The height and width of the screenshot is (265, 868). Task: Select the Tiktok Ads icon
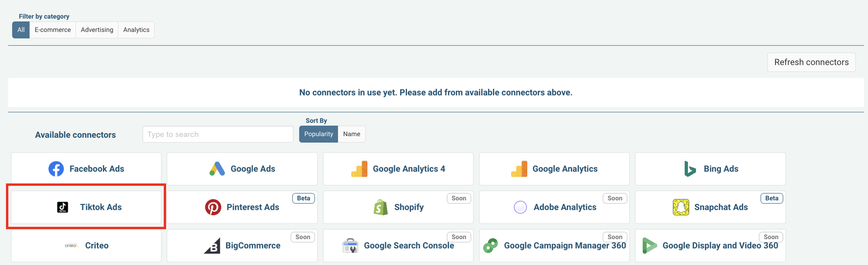click(62, 207)
